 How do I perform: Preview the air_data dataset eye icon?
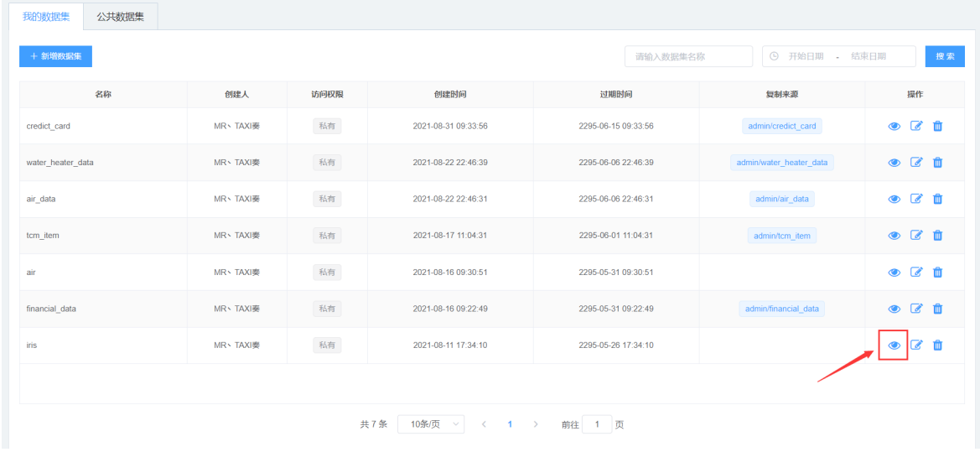pyautogui.click(x=894, y=200)
